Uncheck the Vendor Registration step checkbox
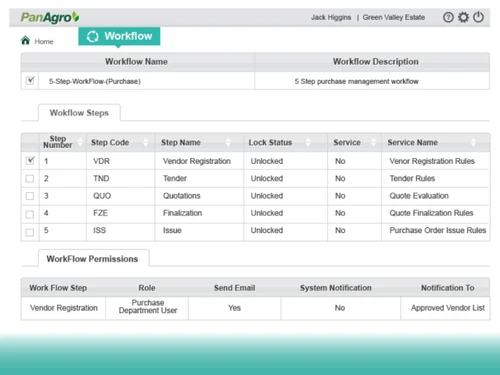This screenshot has height=375, width=500. pyautogui.click(x=30, y=161)
